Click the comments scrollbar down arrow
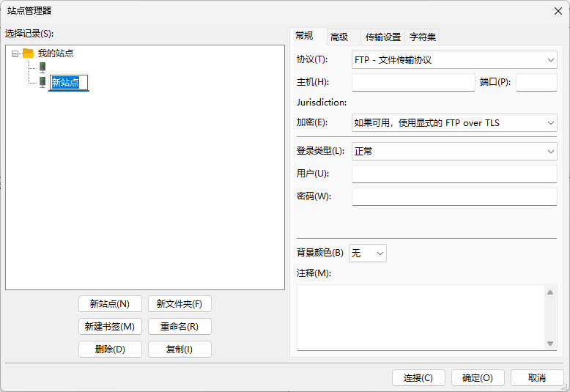 point(550,343)
